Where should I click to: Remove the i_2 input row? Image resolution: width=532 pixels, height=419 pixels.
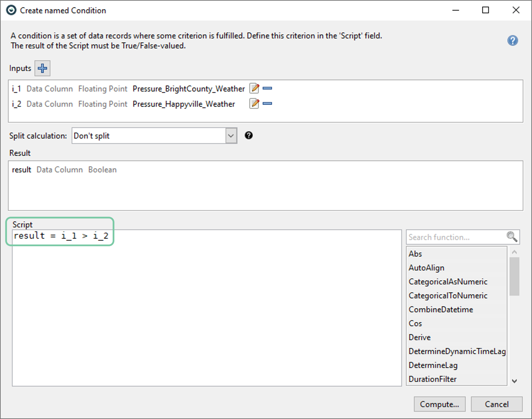(267, 104)
